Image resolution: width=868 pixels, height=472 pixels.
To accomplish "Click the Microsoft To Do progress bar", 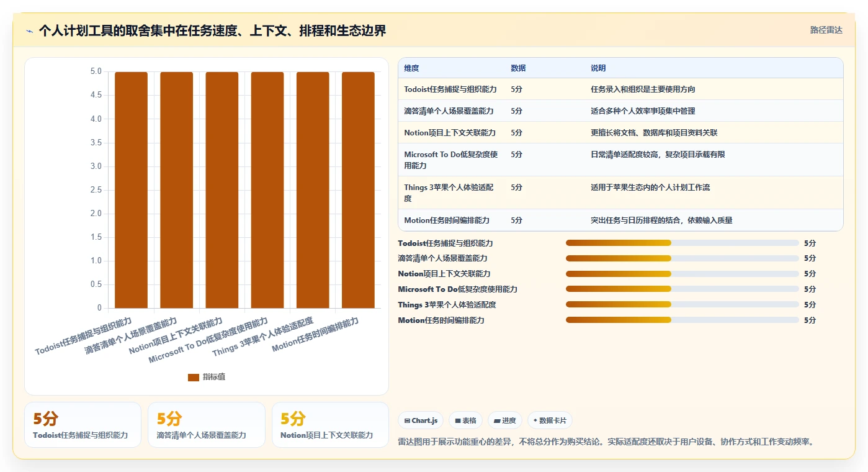I will [x=682, y=289].
